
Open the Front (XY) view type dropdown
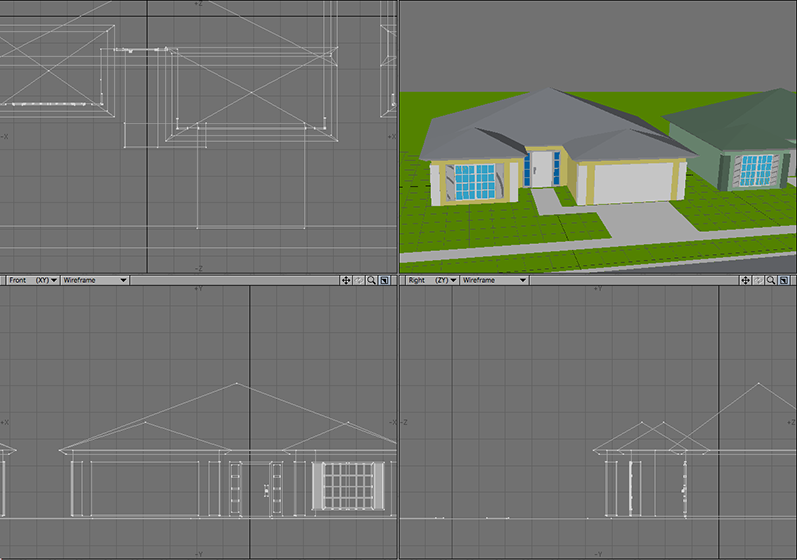32,281
